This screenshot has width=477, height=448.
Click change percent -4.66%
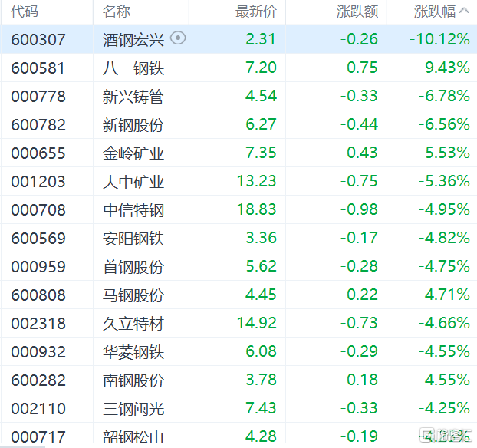[x=444, y=323]
